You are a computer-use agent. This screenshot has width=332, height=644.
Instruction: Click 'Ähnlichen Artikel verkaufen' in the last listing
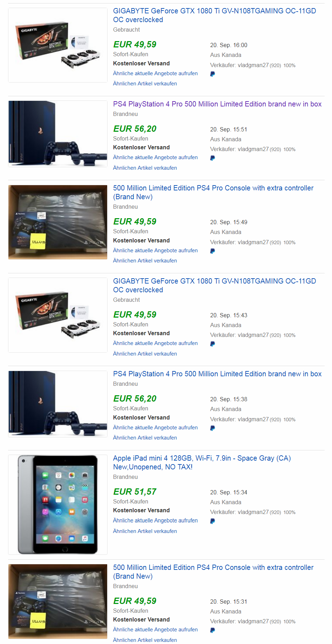coord(145,640)
